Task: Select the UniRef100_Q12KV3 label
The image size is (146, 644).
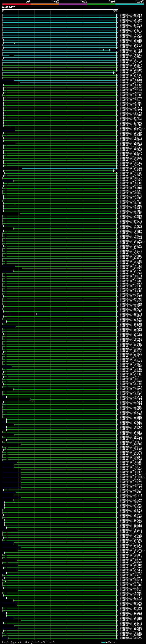Action: point(131,271)
